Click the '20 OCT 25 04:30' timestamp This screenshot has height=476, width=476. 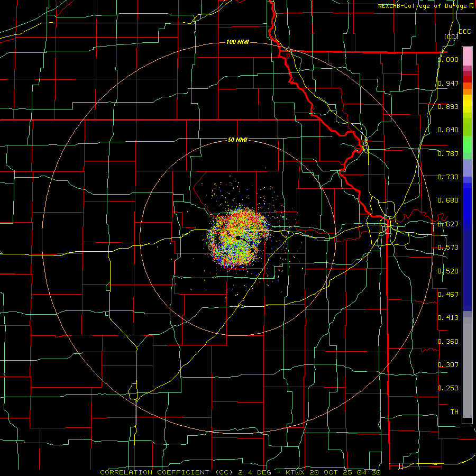(x=345, y=472)
